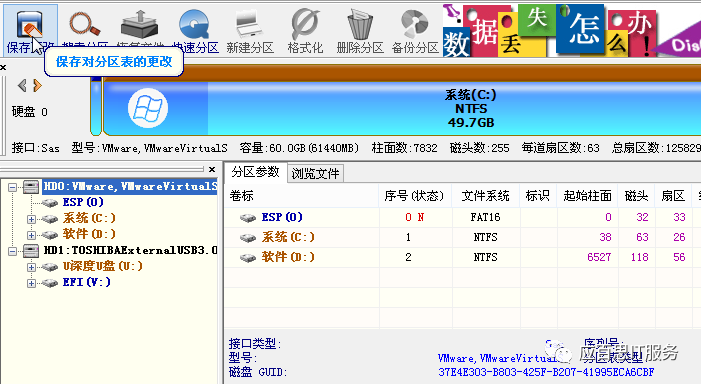Close the disk tree panel
The image size is (701, 384).
coord(212,169)
